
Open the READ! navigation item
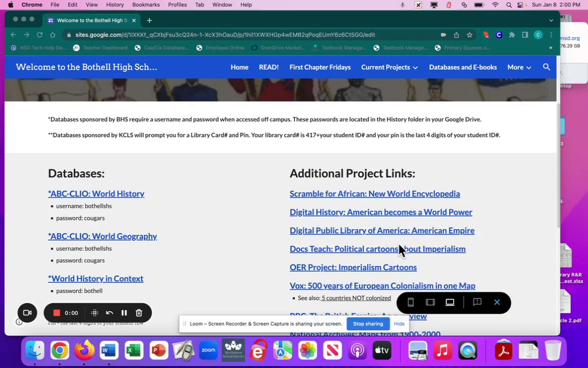tap(268, 67)
